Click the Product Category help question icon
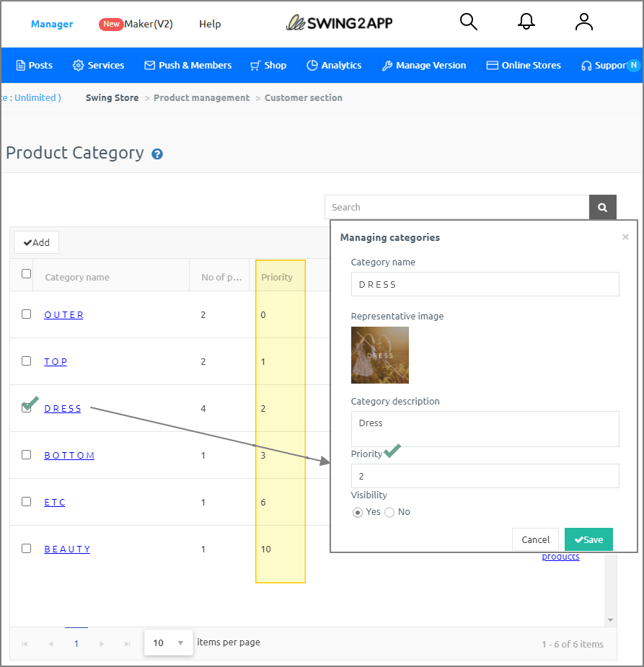This screenshot has height=667, width=644. point(157,154)
